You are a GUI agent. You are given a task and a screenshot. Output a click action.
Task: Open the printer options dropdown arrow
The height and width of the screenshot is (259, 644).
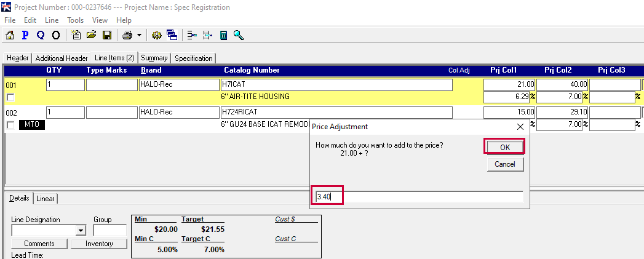coord(139,35)
